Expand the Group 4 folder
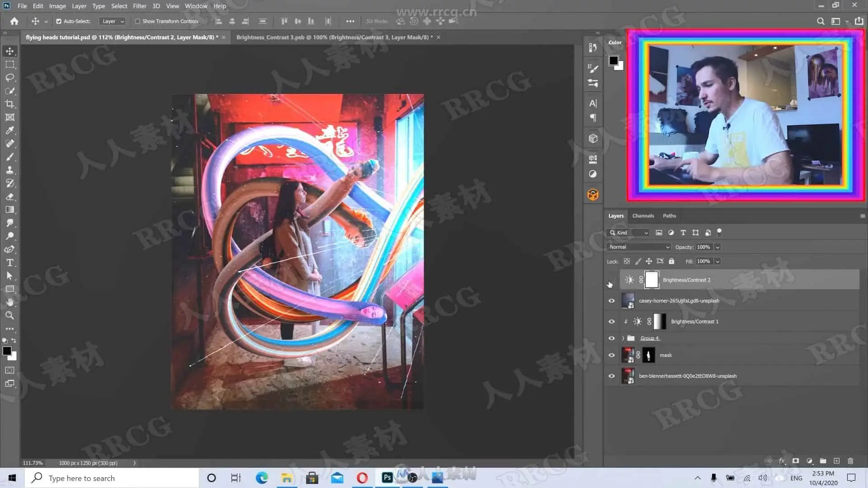This screenshot has height=488, width=868. [x=623, y=338]
